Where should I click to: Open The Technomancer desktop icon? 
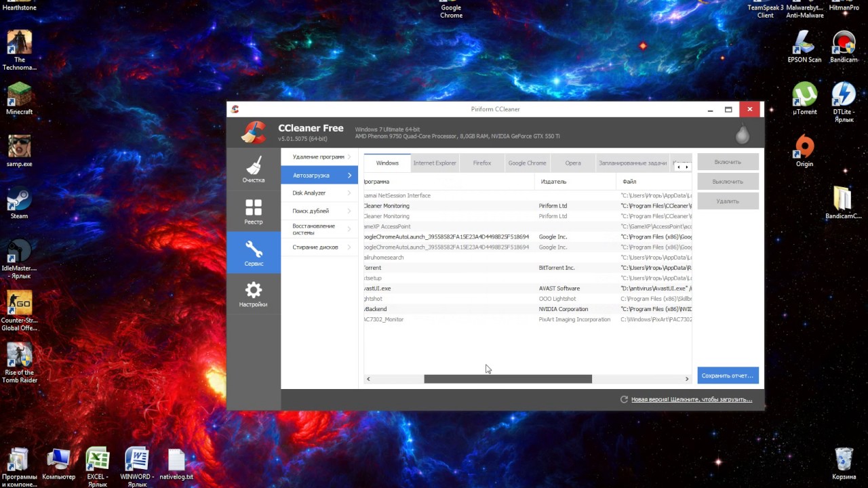[x=19, y=49]
